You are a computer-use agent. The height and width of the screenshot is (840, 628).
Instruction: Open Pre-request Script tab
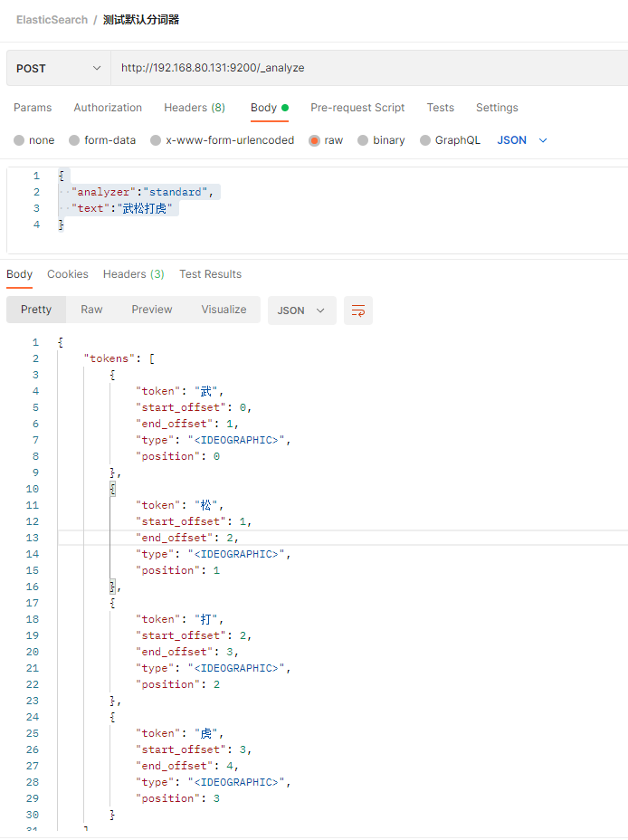357,108
